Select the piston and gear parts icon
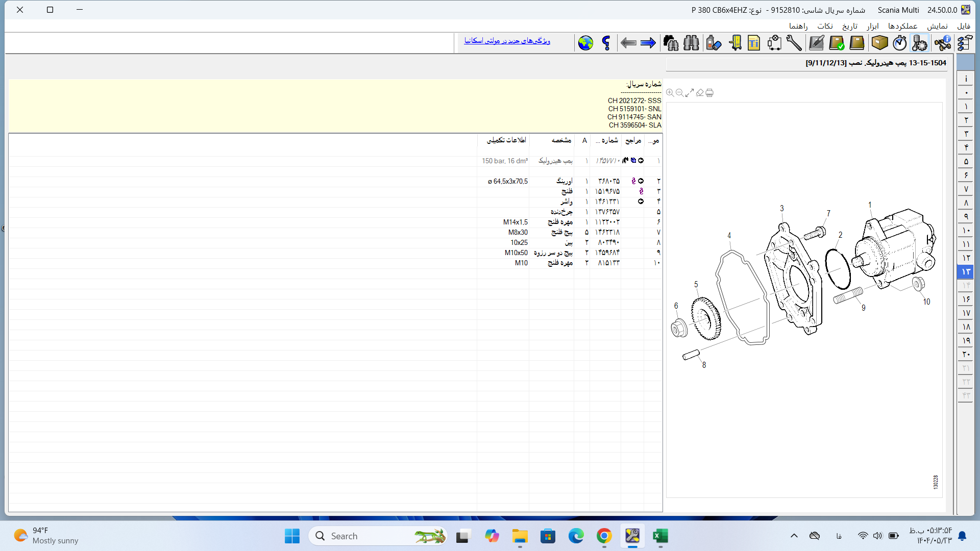The image size is (980, 551). pyautogui.click(x=920, y=43)
